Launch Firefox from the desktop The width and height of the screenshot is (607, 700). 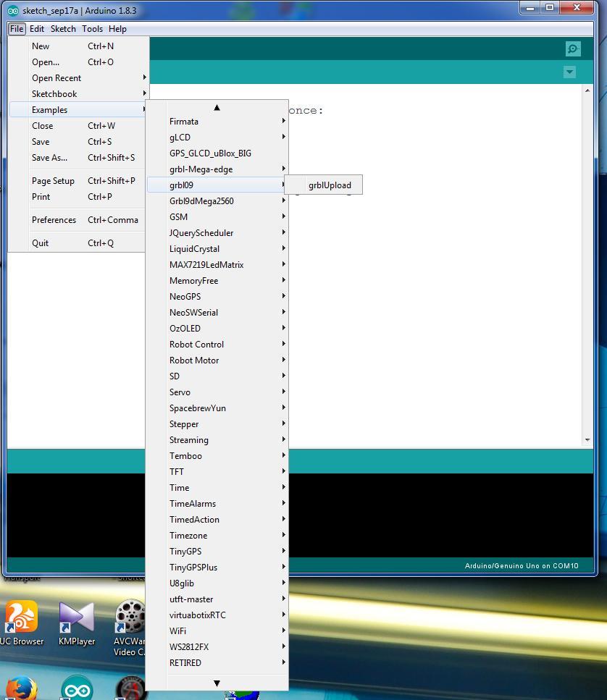(x=21, y=688)
